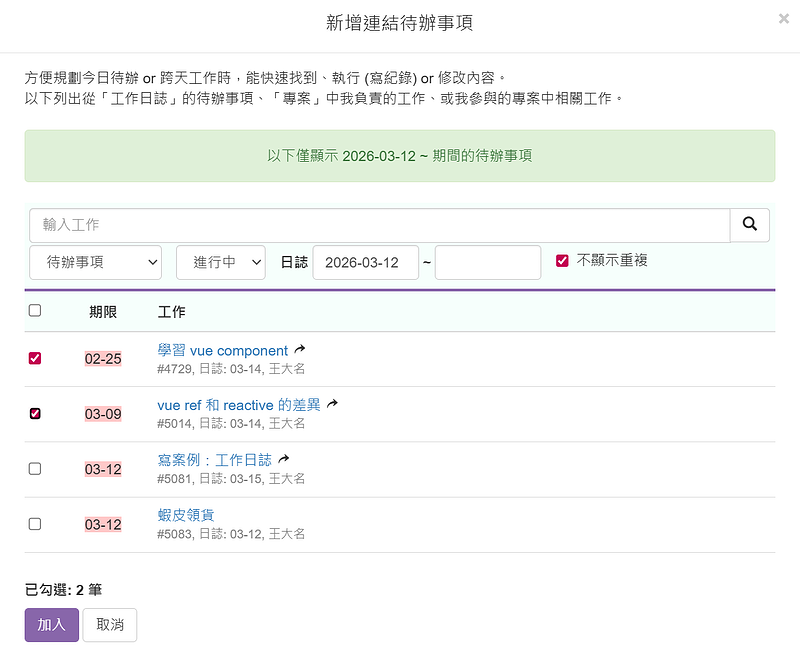Click the start date field 2026-03-12

(364, 262)
